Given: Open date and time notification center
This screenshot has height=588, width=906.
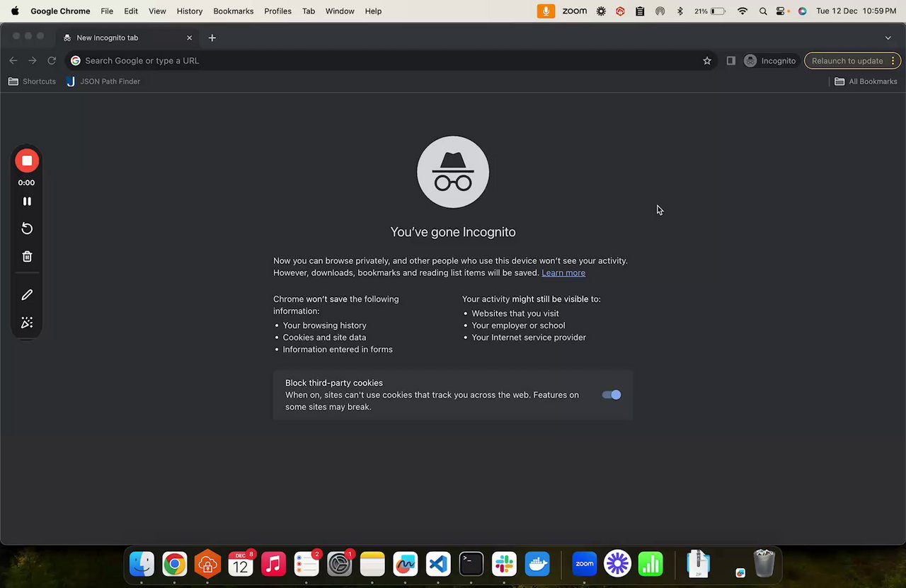Looking at the screenshot, I should 856,11.
